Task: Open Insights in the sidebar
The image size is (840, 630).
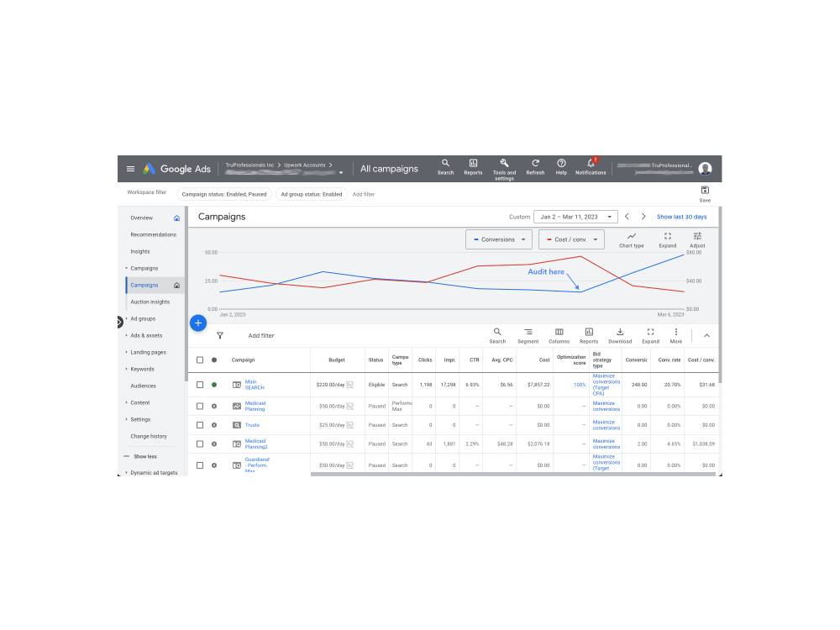Action: coord(139,251)
